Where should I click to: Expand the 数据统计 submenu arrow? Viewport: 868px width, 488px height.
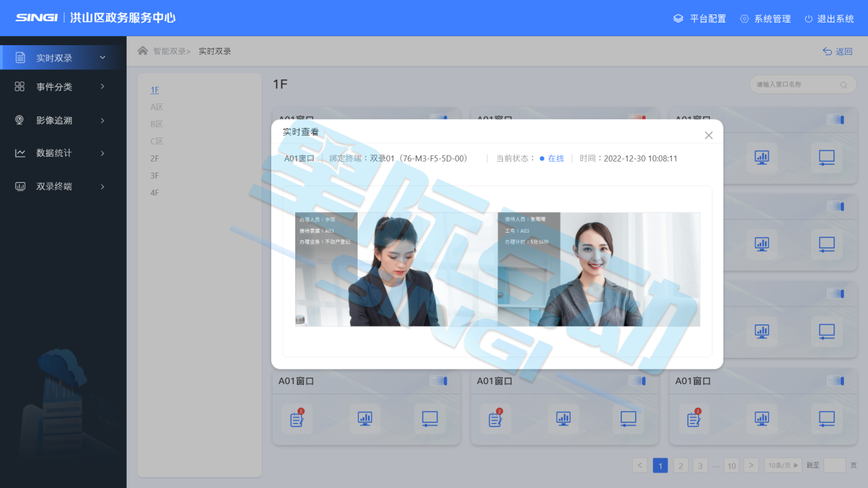tap(103, 153)
